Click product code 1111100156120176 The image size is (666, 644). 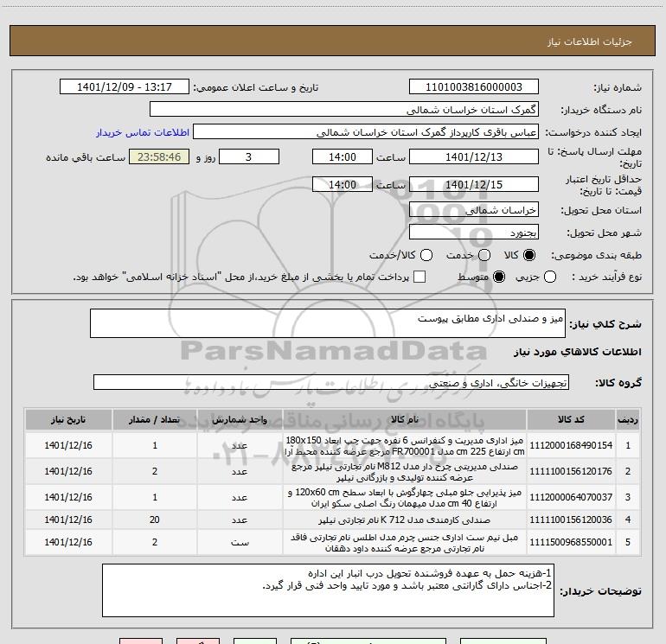(571, 471)
